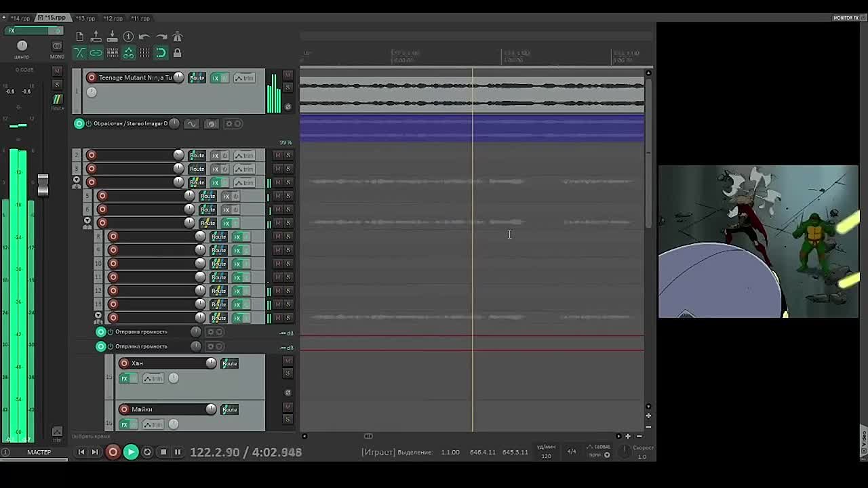Toggle the second send volume envelope arm

(101, 346)
